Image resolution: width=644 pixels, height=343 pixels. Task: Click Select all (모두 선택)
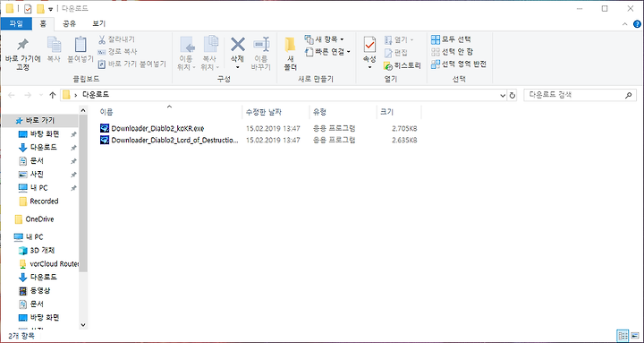click(451, 39)
